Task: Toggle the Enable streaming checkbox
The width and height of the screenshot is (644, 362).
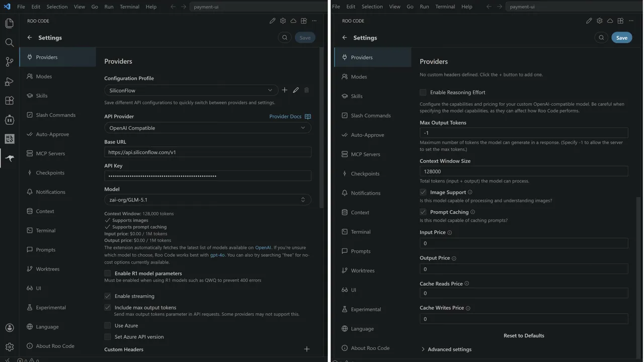Action: pyautogui.click(x=107, y=296)
